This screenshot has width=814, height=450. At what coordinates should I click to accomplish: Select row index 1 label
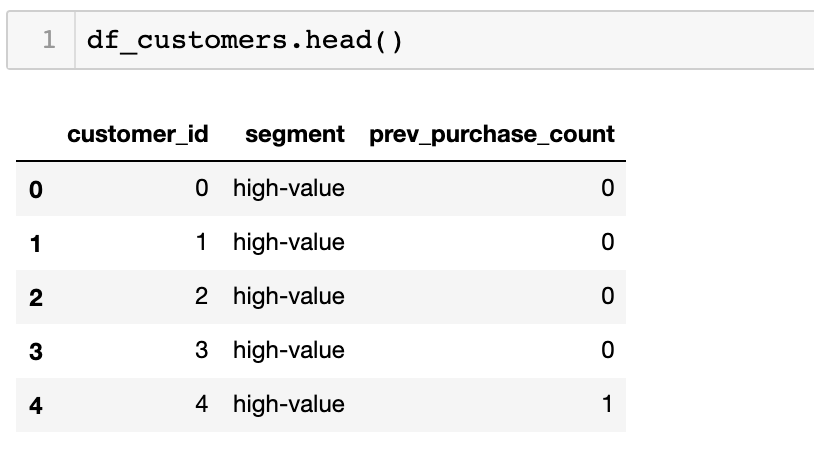[36, 243]
